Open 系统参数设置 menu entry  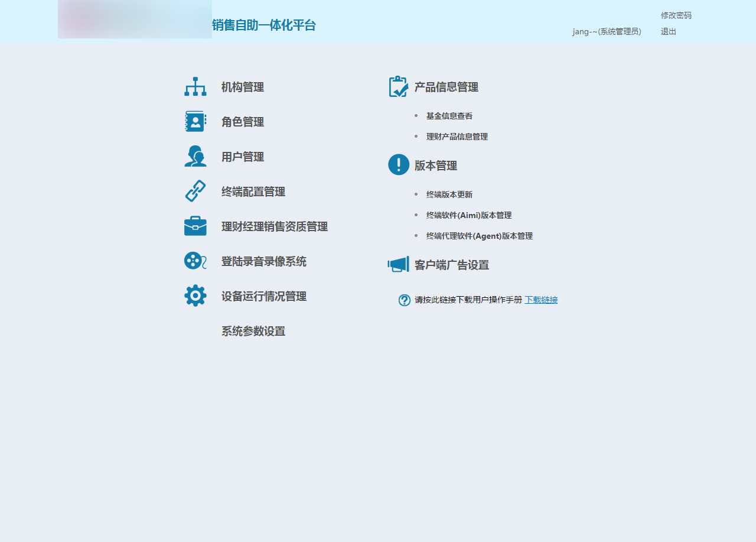click(x=253, y=332)
